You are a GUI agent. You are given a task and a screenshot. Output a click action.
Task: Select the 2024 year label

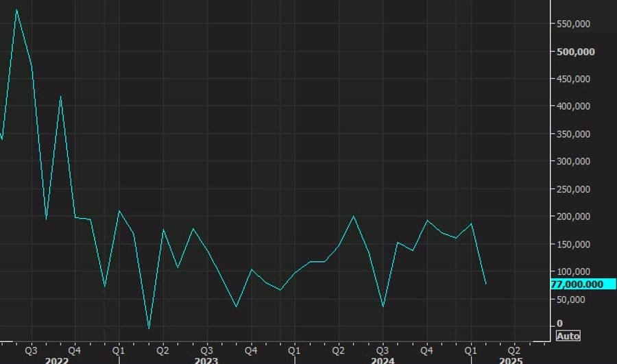[383, 361]
